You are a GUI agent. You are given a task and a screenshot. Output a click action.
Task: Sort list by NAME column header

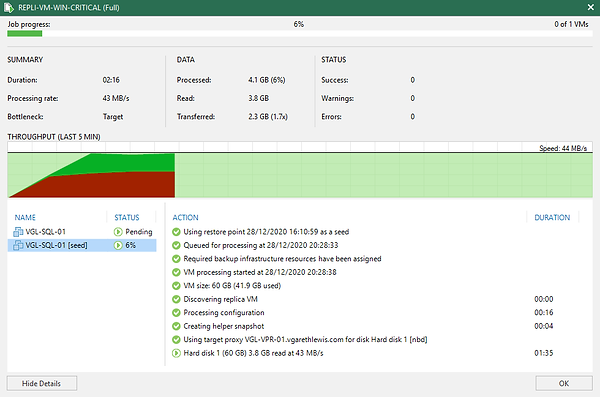(25, 217)
